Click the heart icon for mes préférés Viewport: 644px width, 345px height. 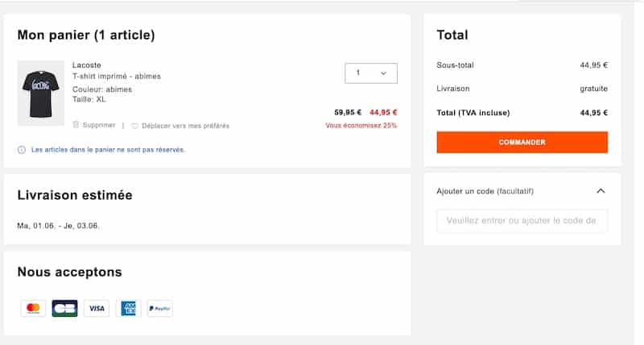(134, 126)
